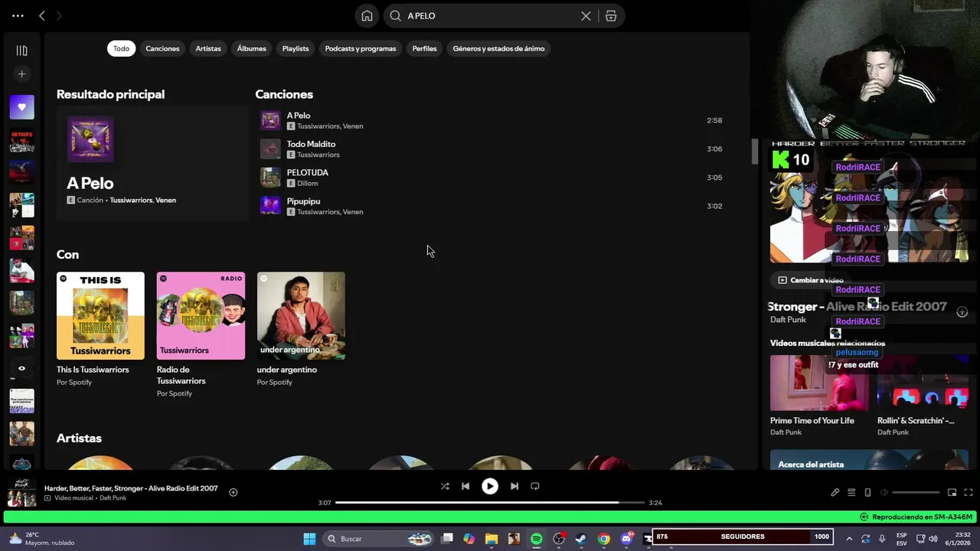Go to Spotify Home

367,16
